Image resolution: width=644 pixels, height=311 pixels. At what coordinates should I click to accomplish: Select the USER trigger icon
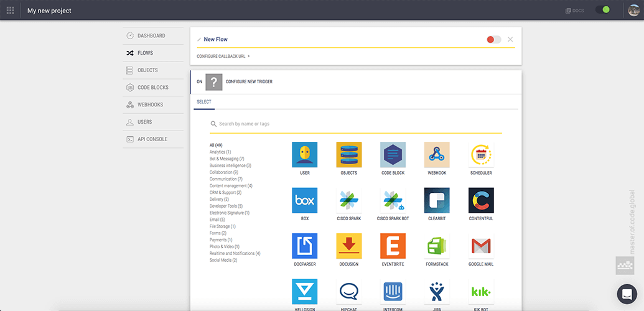305,154
